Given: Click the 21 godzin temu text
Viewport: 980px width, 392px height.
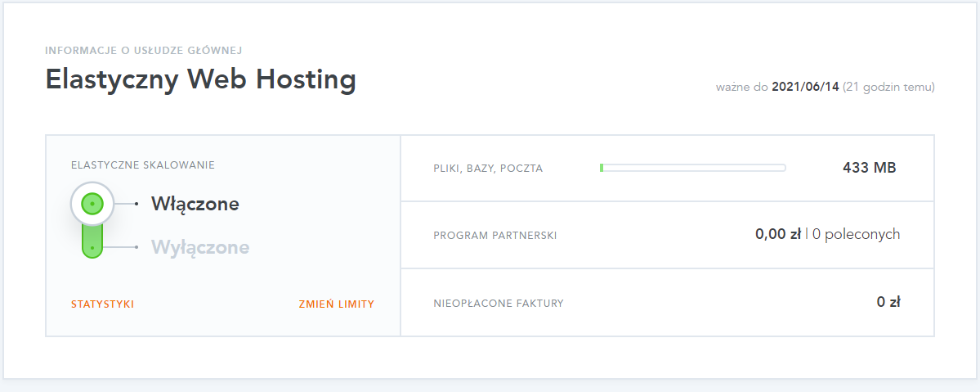Looking at the screenshot, I should [x=888, y=87].
